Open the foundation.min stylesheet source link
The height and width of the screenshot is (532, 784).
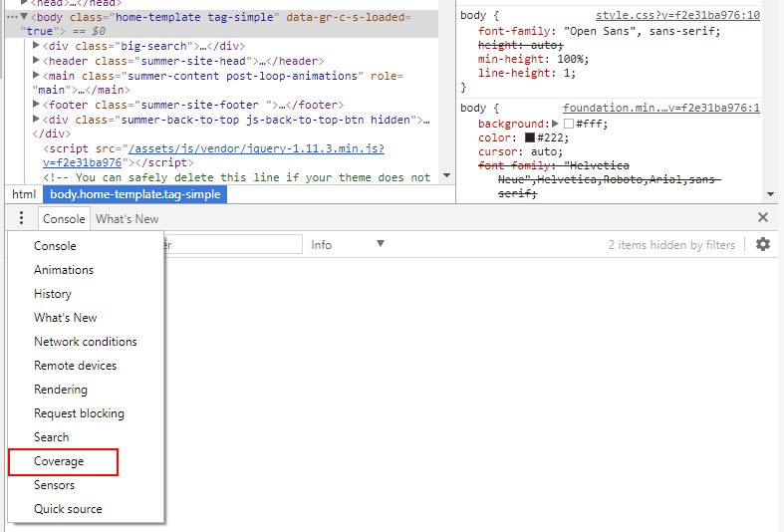tap(661, 108)
